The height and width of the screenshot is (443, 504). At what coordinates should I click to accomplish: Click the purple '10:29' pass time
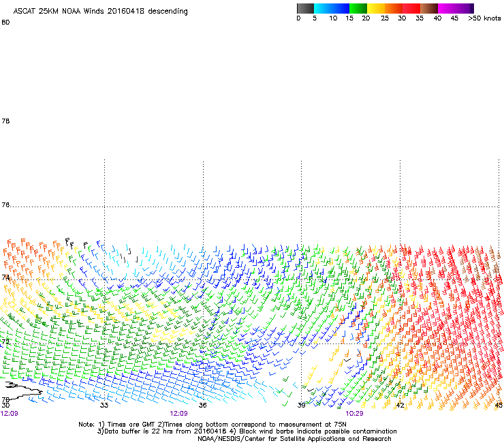pyautogui.click(x=354, y=414)
